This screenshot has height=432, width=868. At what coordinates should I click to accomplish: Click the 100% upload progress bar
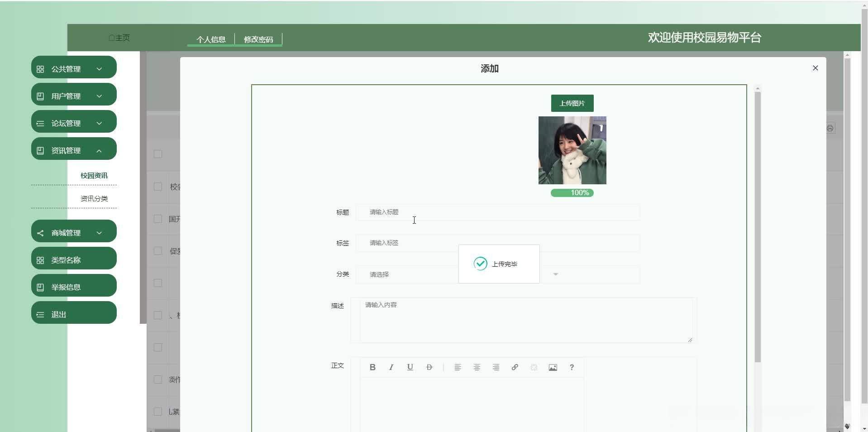click(x=572, y=192)
